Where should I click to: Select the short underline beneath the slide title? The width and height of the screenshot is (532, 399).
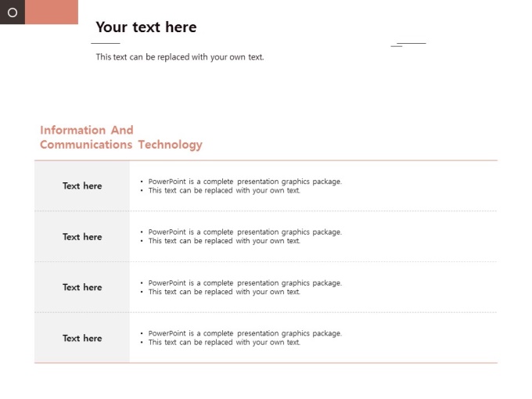tap(106, 43)
